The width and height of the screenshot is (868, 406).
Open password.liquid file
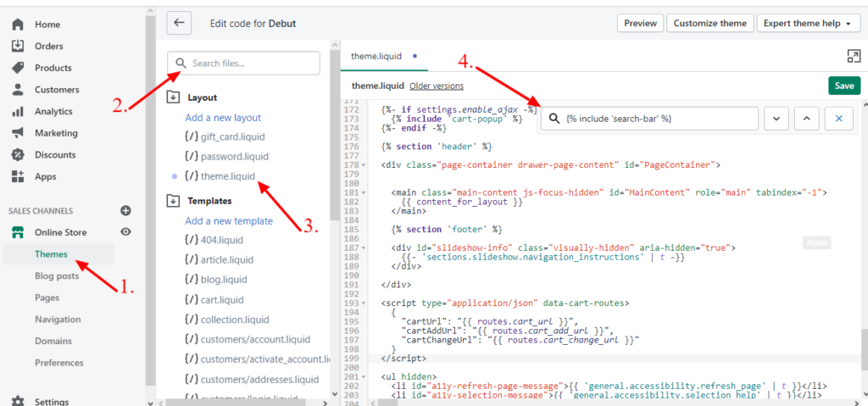pyautogui.click(x=235, y=156)
